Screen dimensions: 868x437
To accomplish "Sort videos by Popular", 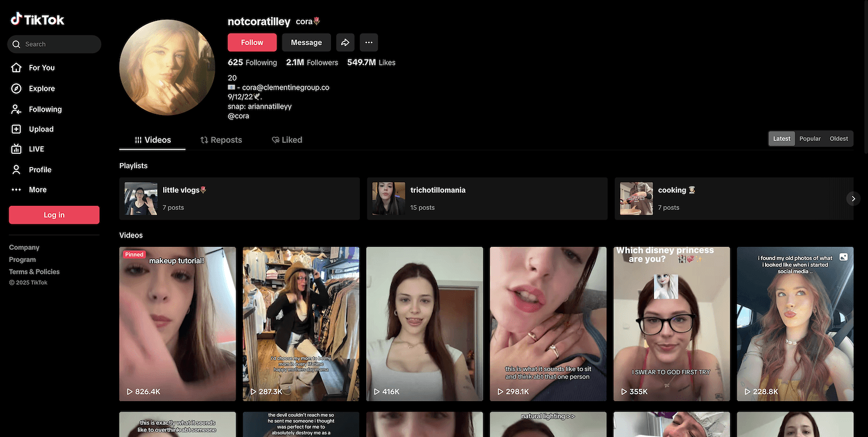I will 810,139.
